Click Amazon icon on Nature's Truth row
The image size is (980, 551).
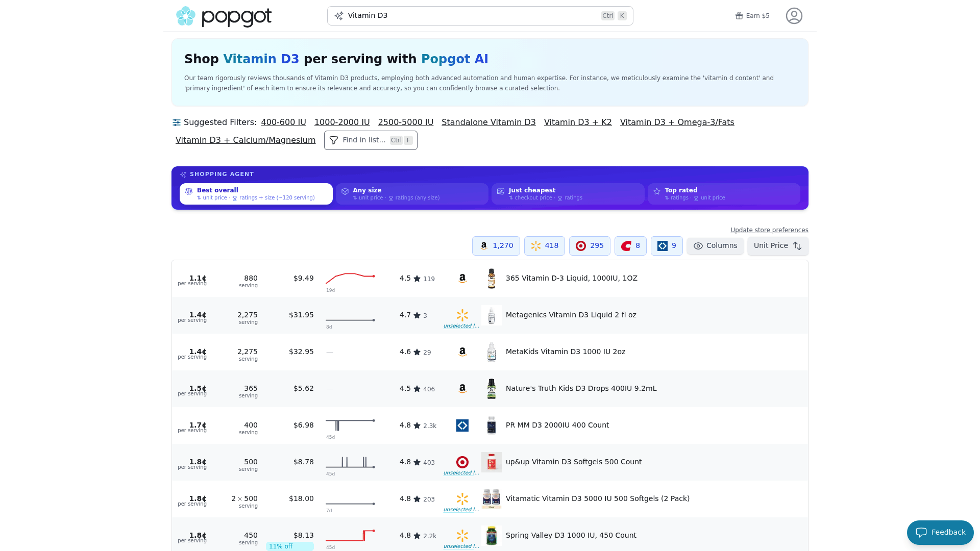pyautogui.click(x=462, y=389)
